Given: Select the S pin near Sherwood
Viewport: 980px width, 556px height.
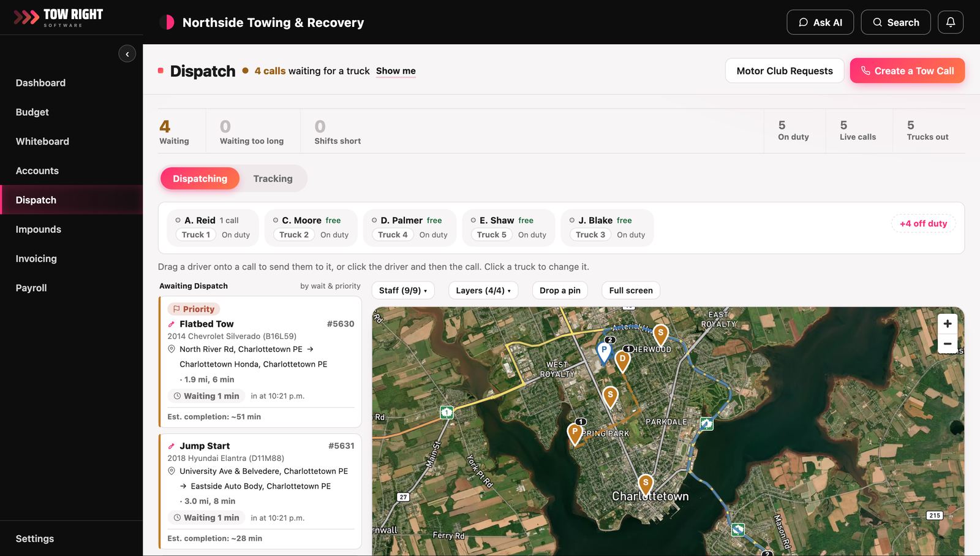Looking at the screenshot, I should (660, 335).
